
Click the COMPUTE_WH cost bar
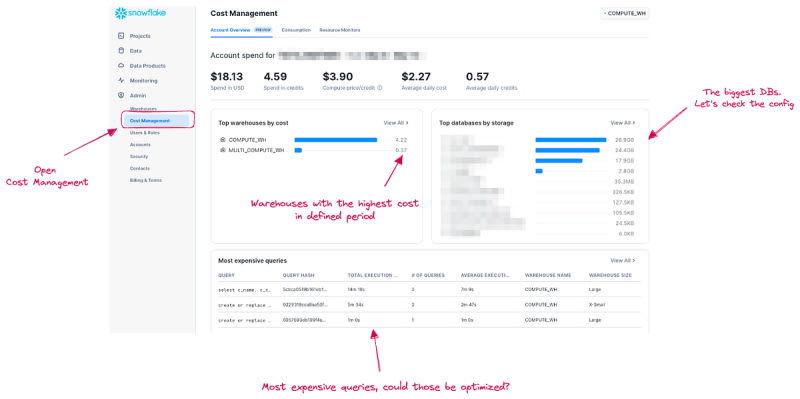click(336, 139)
